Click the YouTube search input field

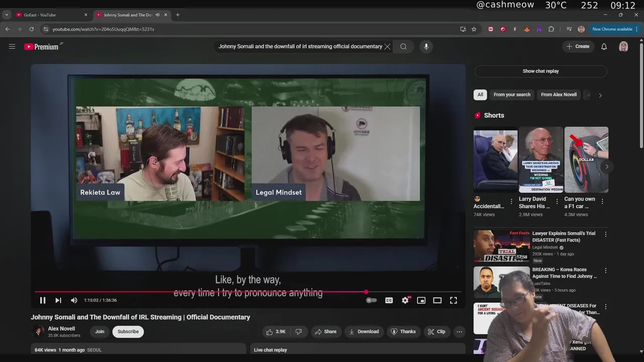click(x=300, y=46)
